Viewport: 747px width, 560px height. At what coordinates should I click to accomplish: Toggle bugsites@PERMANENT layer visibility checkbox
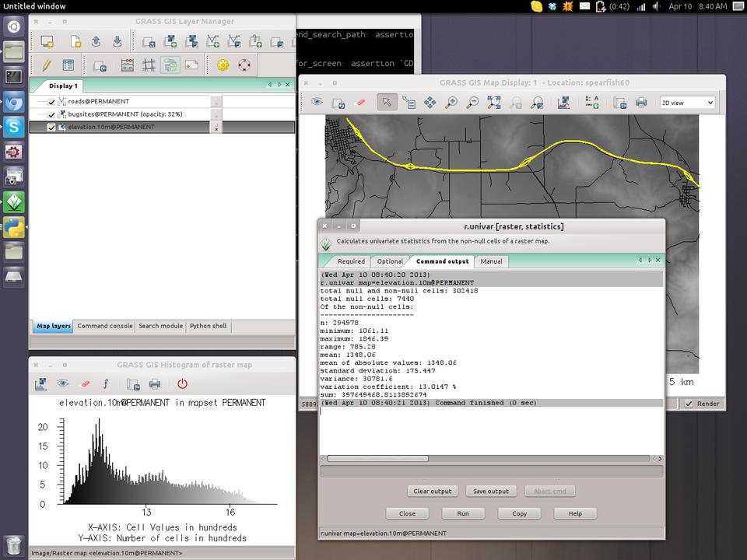(x=51, y=114)
